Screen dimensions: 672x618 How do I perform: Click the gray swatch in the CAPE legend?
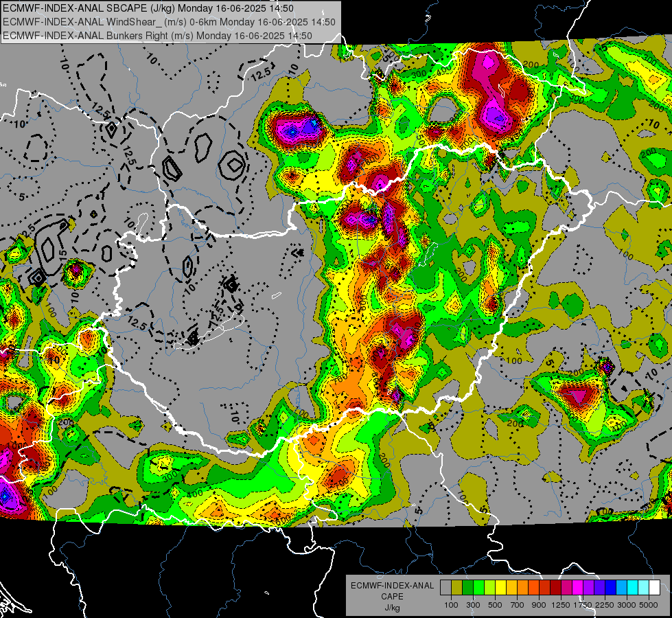point(445,588)
